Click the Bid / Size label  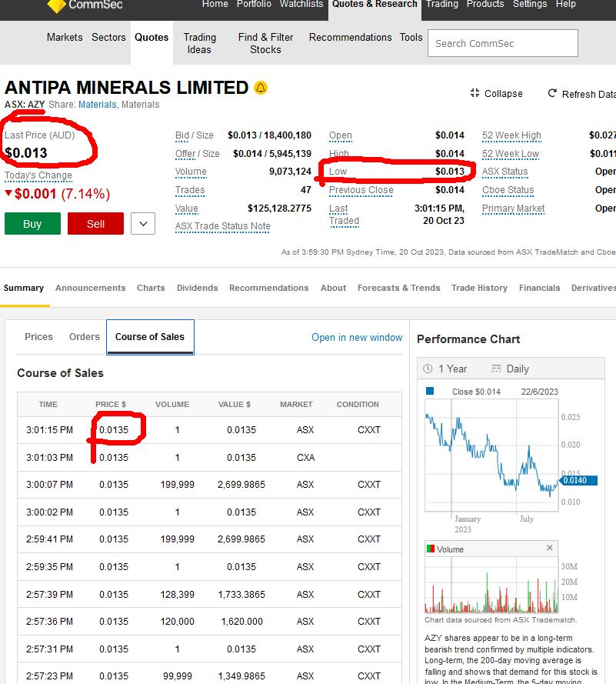[x=195, y=135]
